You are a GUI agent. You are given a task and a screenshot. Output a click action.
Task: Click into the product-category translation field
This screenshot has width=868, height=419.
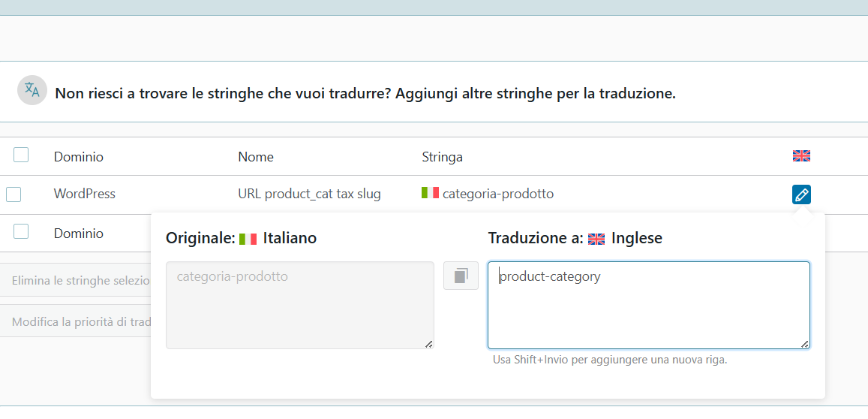(649, 306)
